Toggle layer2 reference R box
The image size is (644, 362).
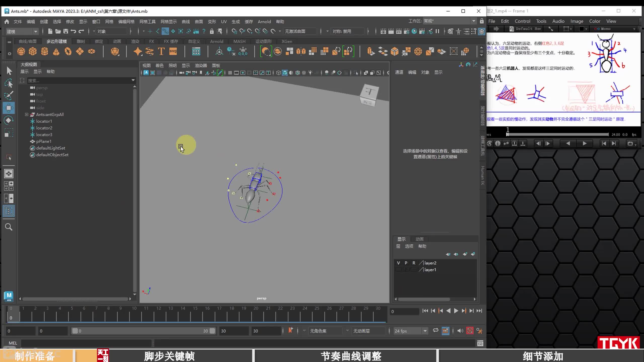414,263
